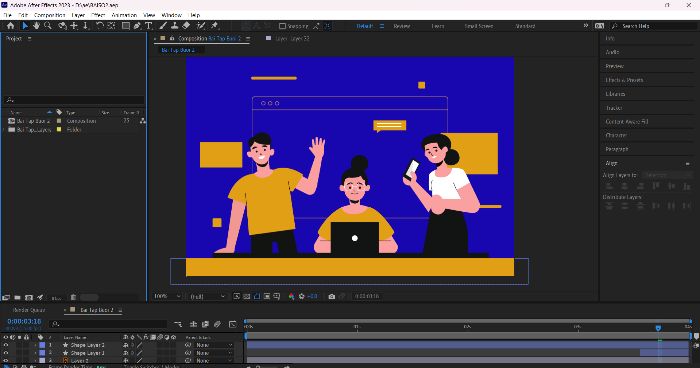Click the Interpret Footage icon in Project panel
The width and height of the screenshot is (700, 368).
(x=6, y=297)
